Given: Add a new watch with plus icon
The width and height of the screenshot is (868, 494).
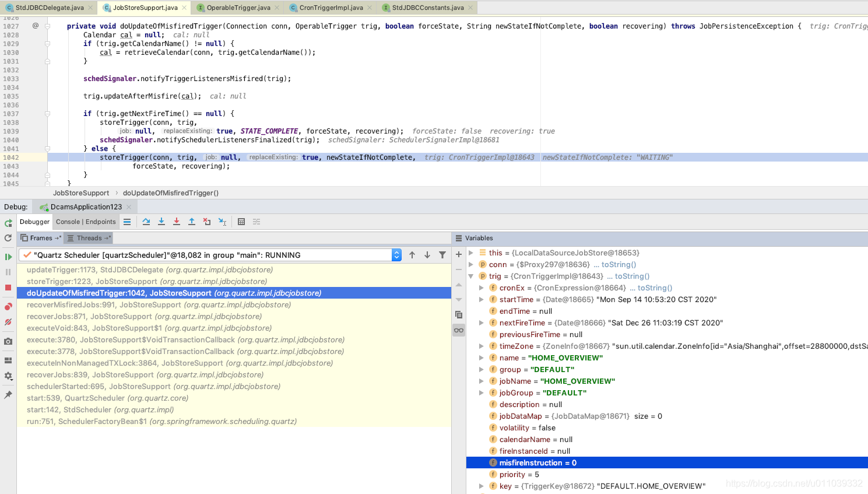Looking at the screenshot, I should tap(459, 254).
